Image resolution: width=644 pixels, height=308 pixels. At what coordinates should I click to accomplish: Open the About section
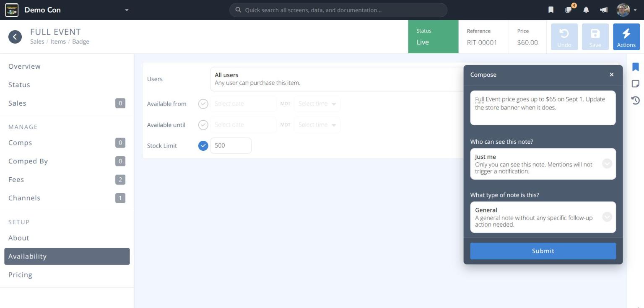pos(67,238)
